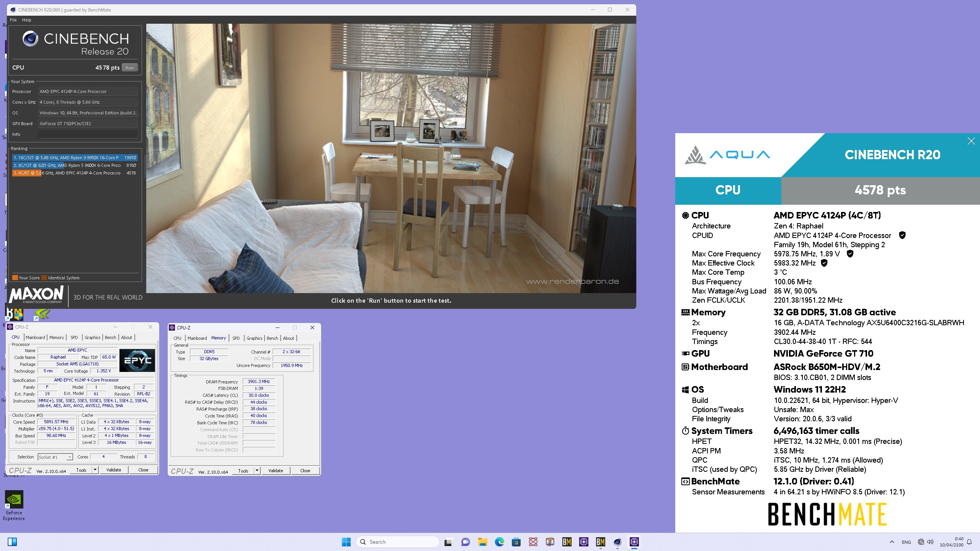
Task: Click the 4578 pts score in BenchMate panel
Action: point(880,190)
